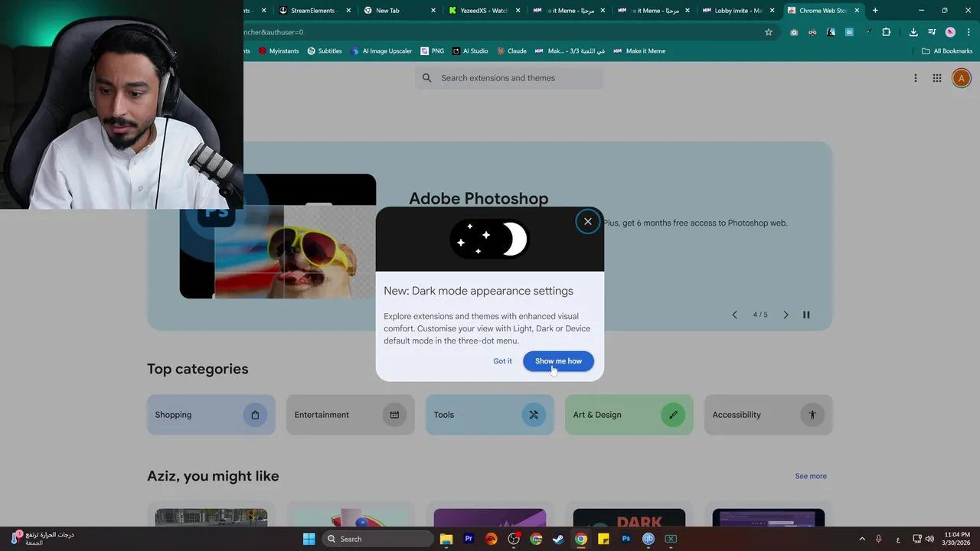Open the PNG bookmark
This screenshot has width=980, height=551.
click(x=433, y=51)
